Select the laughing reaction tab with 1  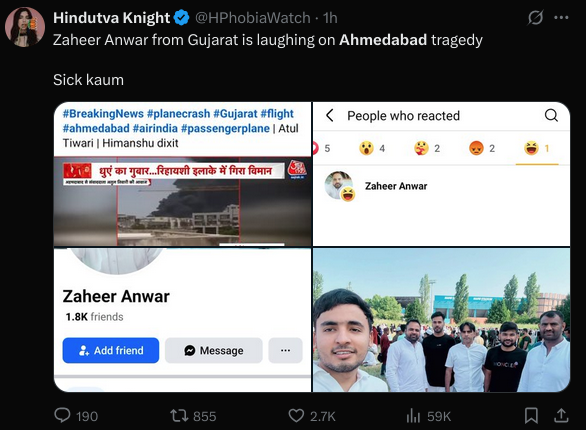[537, 149]
